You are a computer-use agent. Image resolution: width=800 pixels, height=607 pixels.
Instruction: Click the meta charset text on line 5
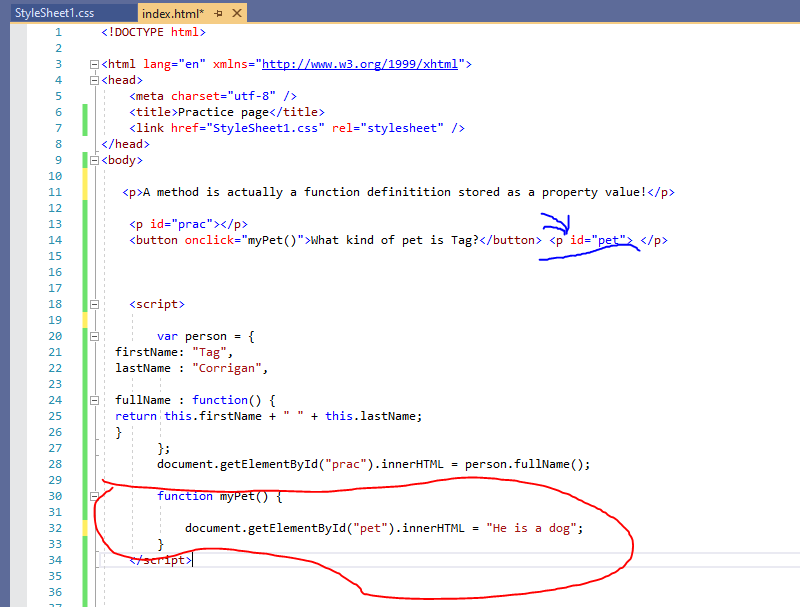pos(213,96)
